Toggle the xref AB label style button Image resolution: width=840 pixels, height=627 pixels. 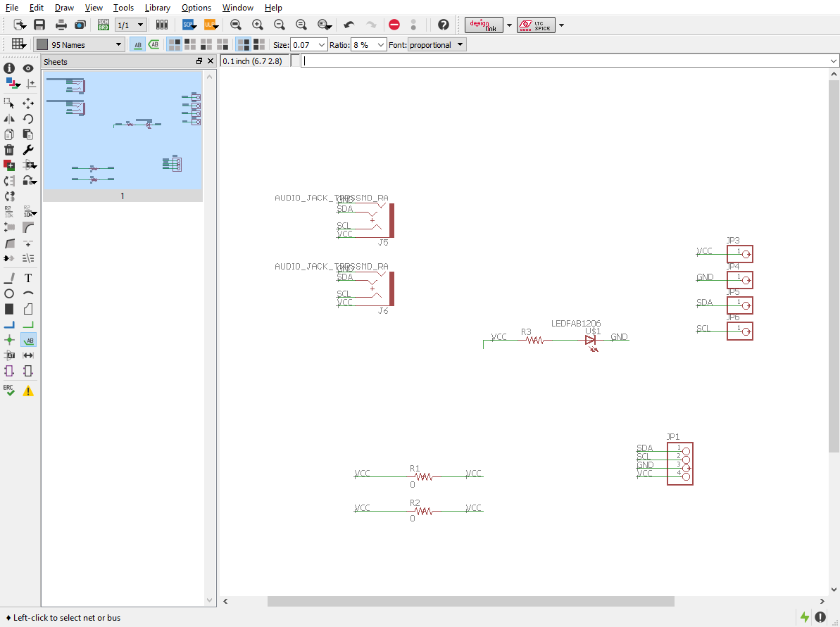[x=153, y=45]
